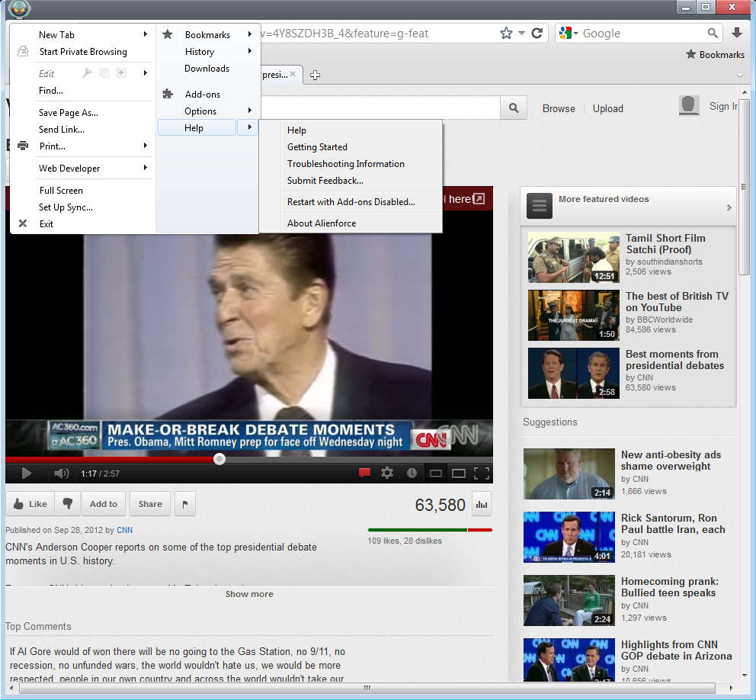Click the video settings gear icon

tap(387, 473)
